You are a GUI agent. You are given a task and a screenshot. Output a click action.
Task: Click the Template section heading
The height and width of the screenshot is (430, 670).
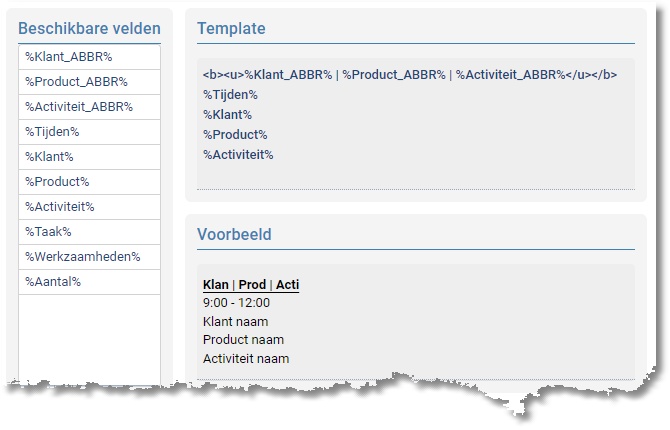231,29
